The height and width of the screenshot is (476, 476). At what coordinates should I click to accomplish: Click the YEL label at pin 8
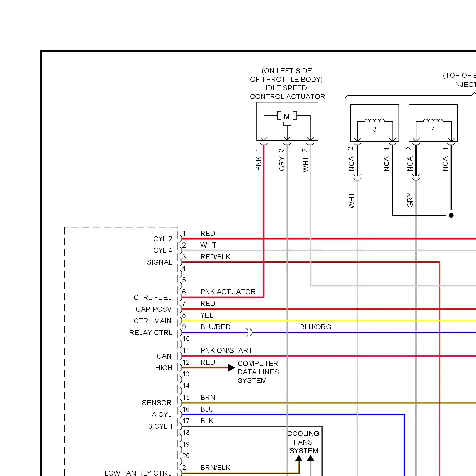click(207, 315)
